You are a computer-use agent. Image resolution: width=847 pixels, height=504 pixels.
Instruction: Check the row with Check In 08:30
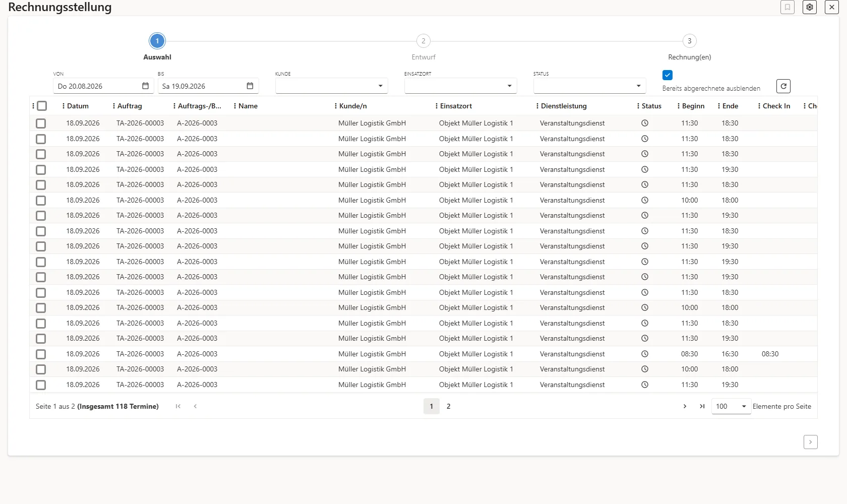(x=41, y=354)
